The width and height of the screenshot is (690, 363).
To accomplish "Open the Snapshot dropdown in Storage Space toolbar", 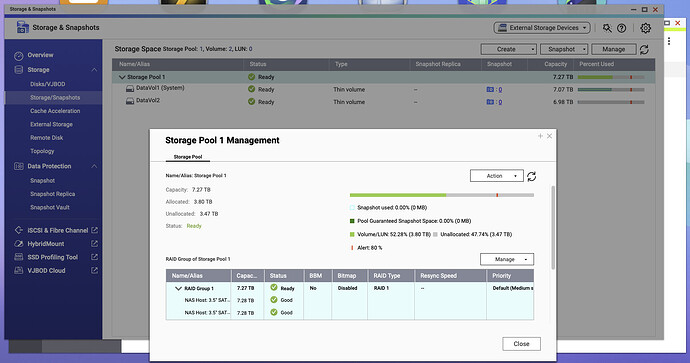I will tap(564, 49).
